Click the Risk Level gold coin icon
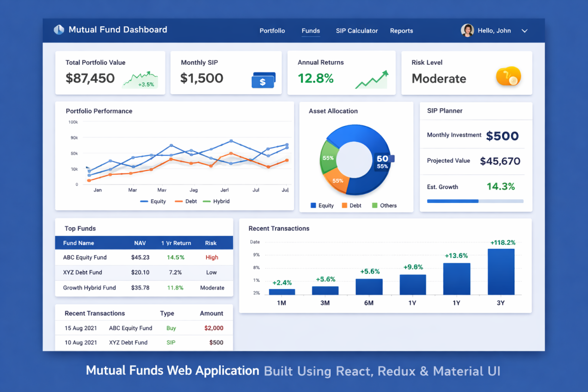Viewport: 588px width, 392px height. point(508,76)
